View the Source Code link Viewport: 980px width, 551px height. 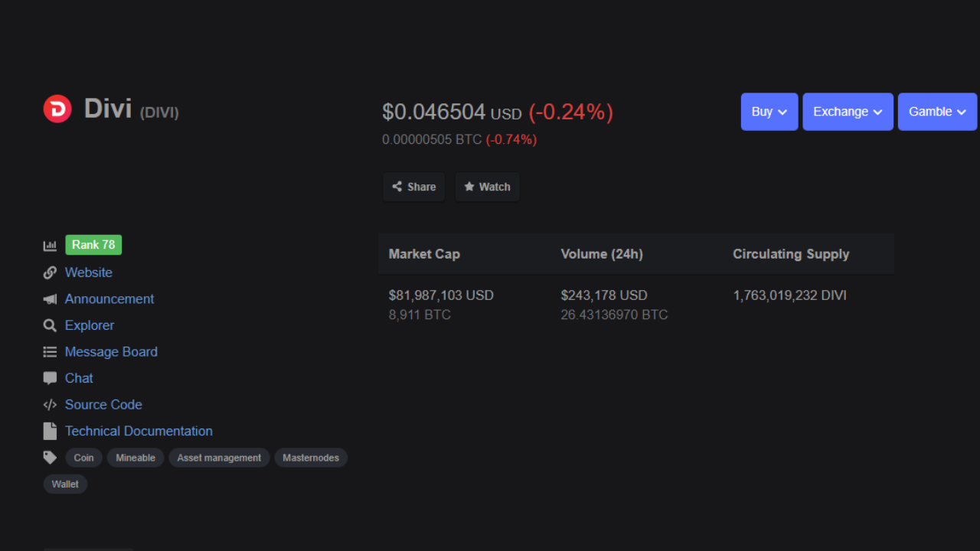[x=103, y=405]
